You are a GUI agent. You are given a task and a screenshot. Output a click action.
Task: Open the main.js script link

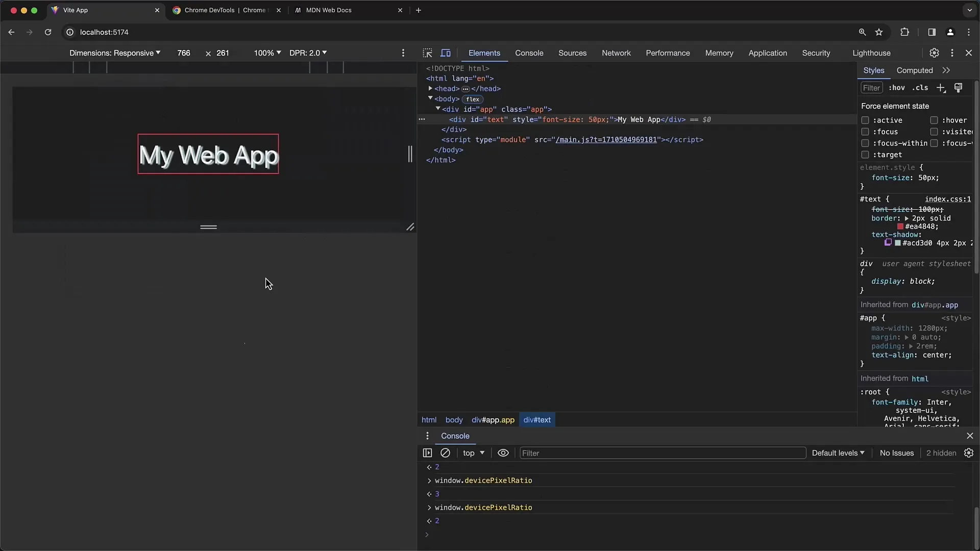[606, 140]
